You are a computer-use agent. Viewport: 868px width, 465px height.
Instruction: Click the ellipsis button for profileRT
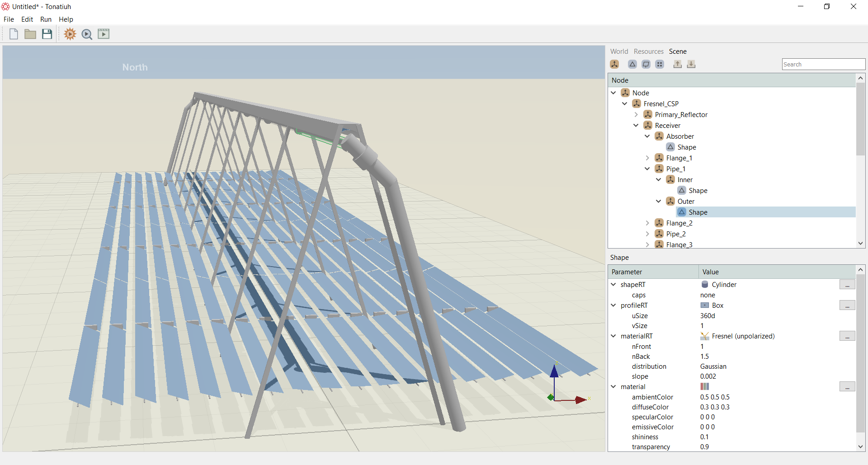coord(847,305)
